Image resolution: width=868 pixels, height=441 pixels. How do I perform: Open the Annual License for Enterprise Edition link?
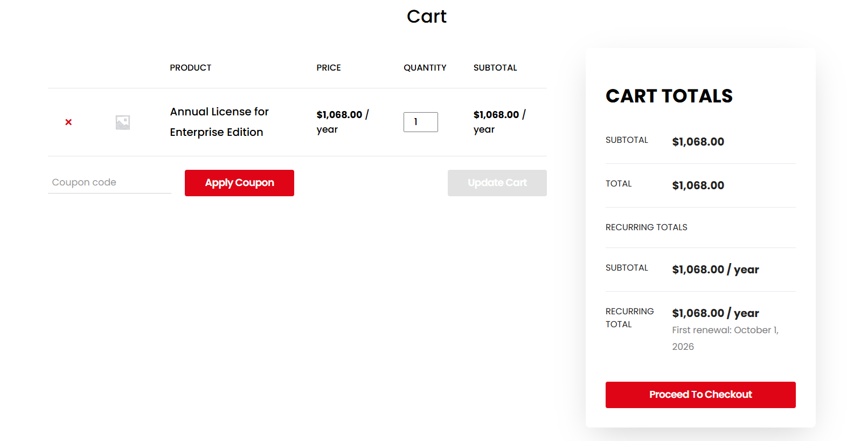click(x=219, y=122)
